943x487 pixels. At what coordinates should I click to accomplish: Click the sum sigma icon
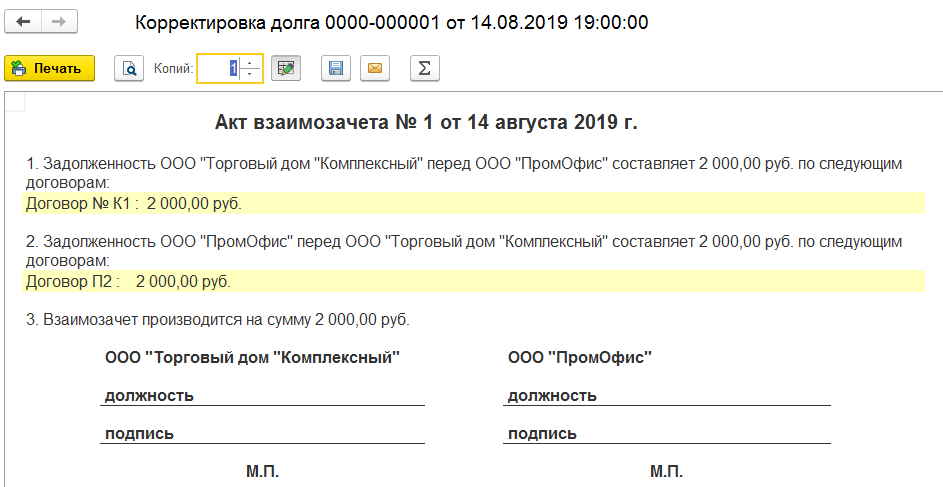coord(425,69)
